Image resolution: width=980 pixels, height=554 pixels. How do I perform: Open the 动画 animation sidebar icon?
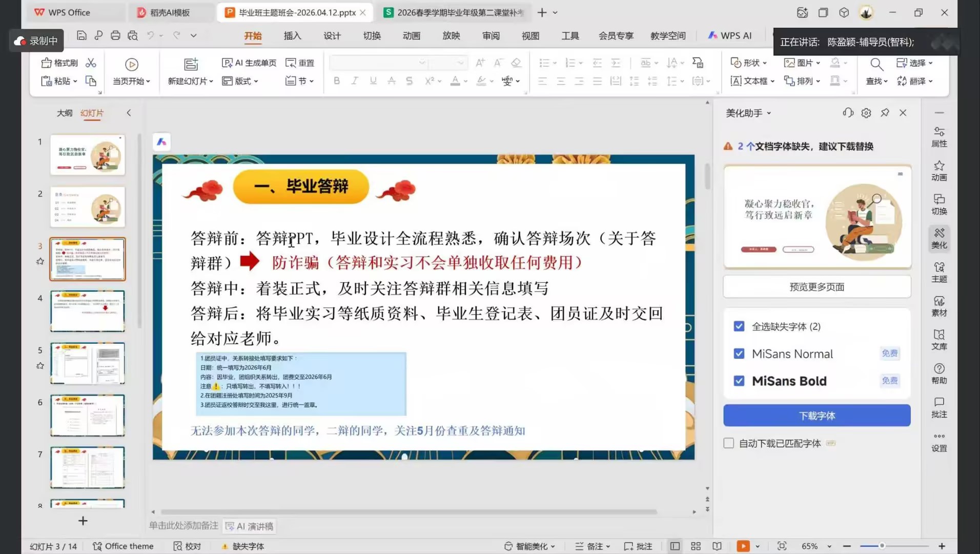point(938,171)
